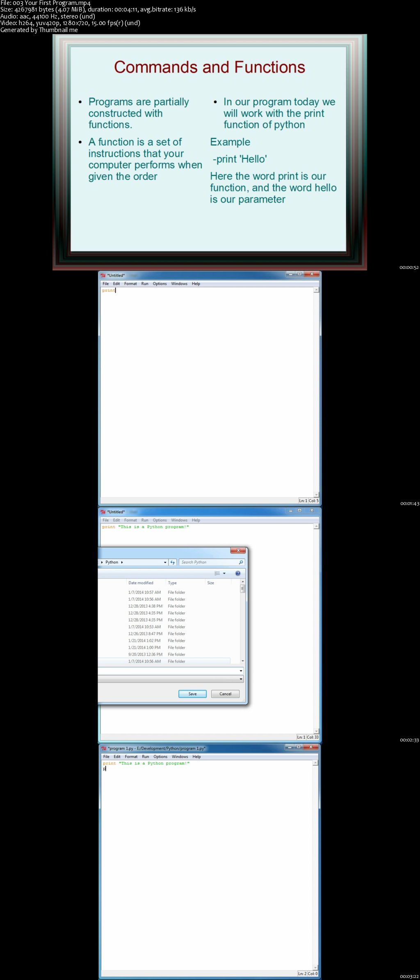Open the Run menu in the program 1.py window
This screenshot has width=420, height=980.
[x=145, y=756]
